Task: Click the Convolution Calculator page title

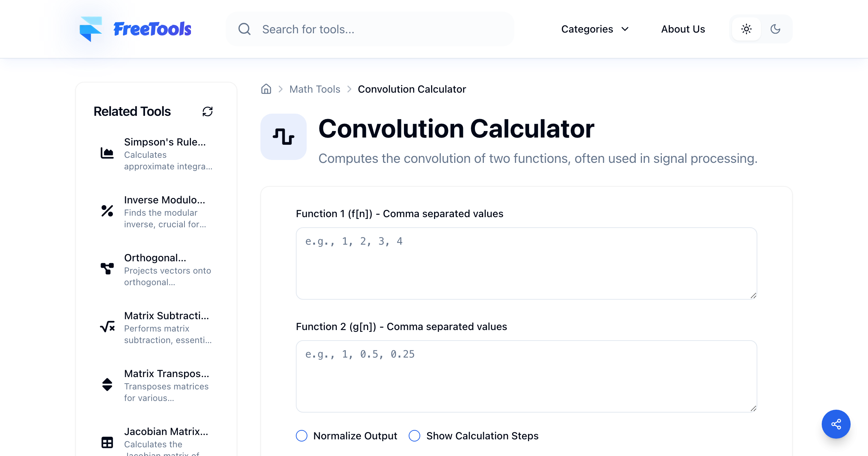Action: (456, 129)
